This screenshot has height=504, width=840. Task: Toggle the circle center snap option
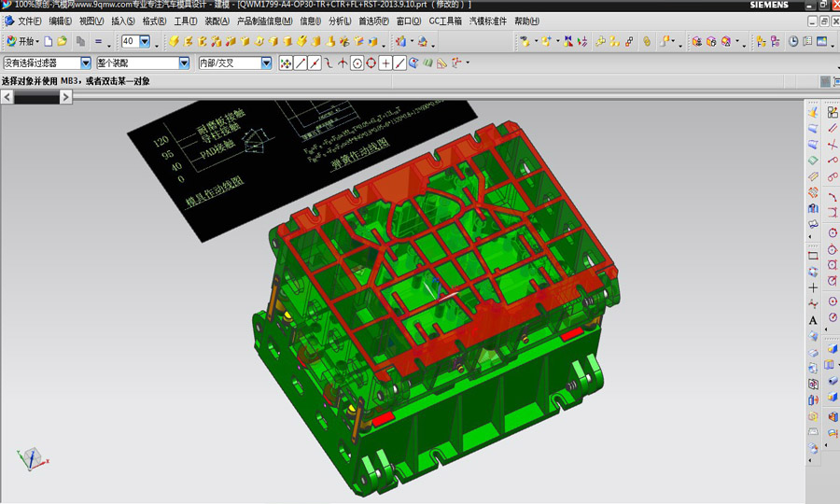pos(357,63)
